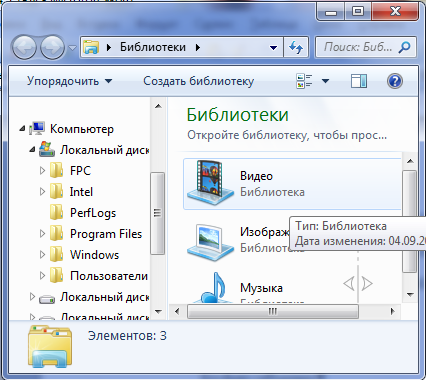The width and height of the screenshot is (426, 380).
Task: Click the magnifier search icon
Action: tap(405, 48)
